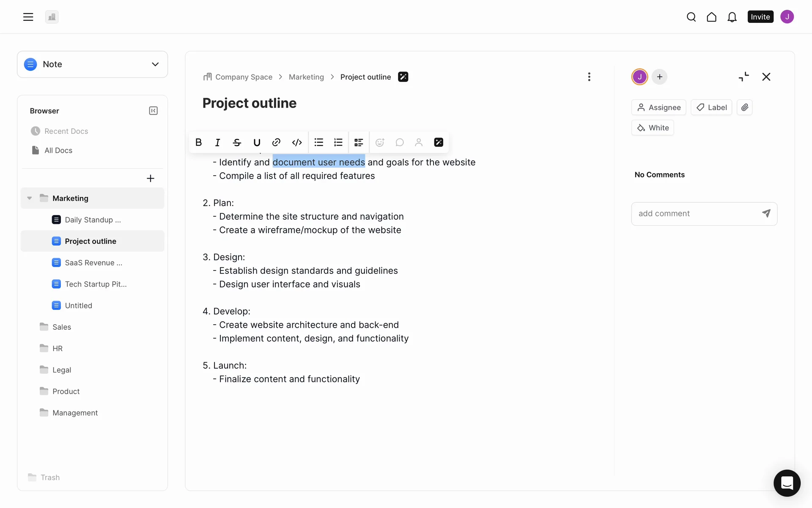Toggle the checklist format
The height and width of the screenshot is (508, 812).
coord(359,142)
